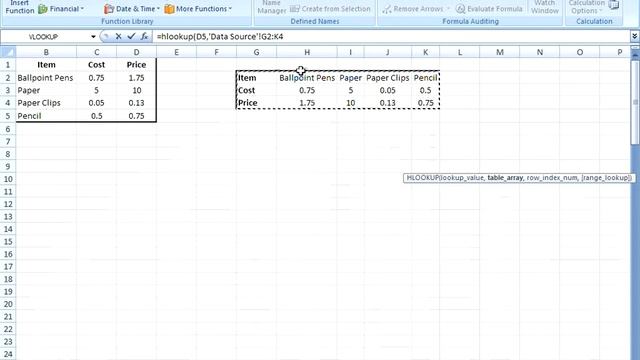This screenshot has width=640, height=360.
Task: Select column C header
Action: 96,52
